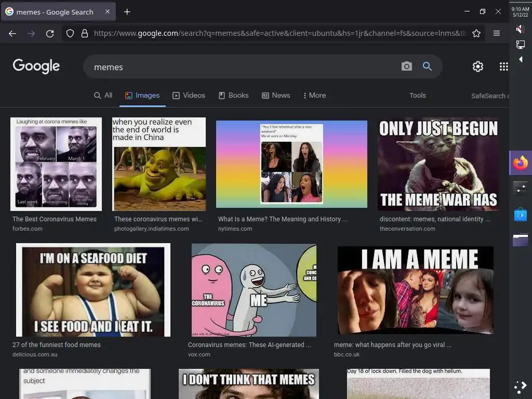Image resolution: width=532 pixels, height=399 pixels.
Task: Expand the More search categories menu
Action: coord(314,96)
